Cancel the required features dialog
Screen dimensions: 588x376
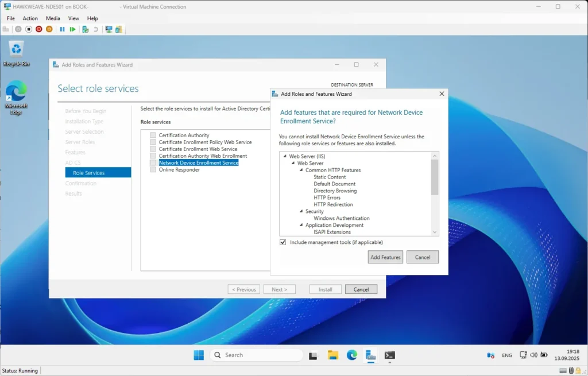[422, 257]
